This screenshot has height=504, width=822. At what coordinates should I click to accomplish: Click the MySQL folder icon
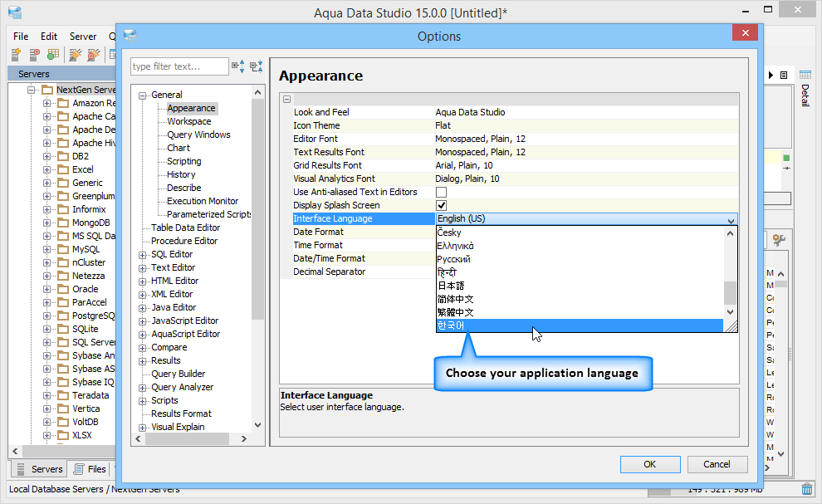(63, 249)
